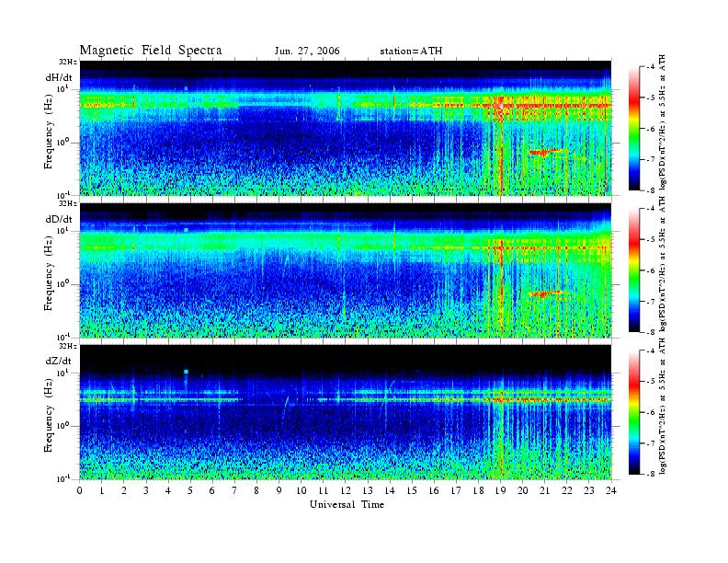Image resolution: width=728 pixels, height=563 pixels.
Task: Click the "-8" value on dH/dt color bar
Action: 651,190
